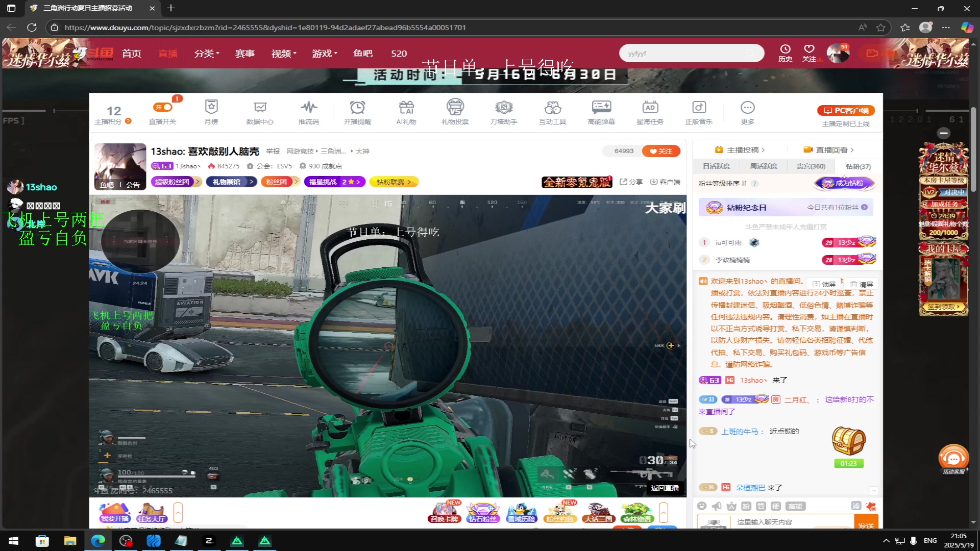Click 清屏 clear chat button

point(861,284)
